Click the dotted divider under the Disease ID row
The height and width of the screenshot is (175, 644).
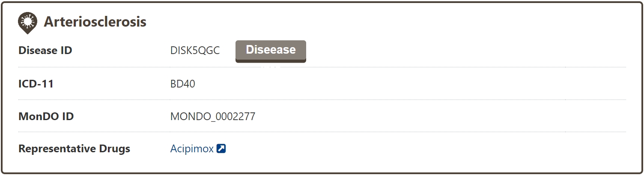385,67
